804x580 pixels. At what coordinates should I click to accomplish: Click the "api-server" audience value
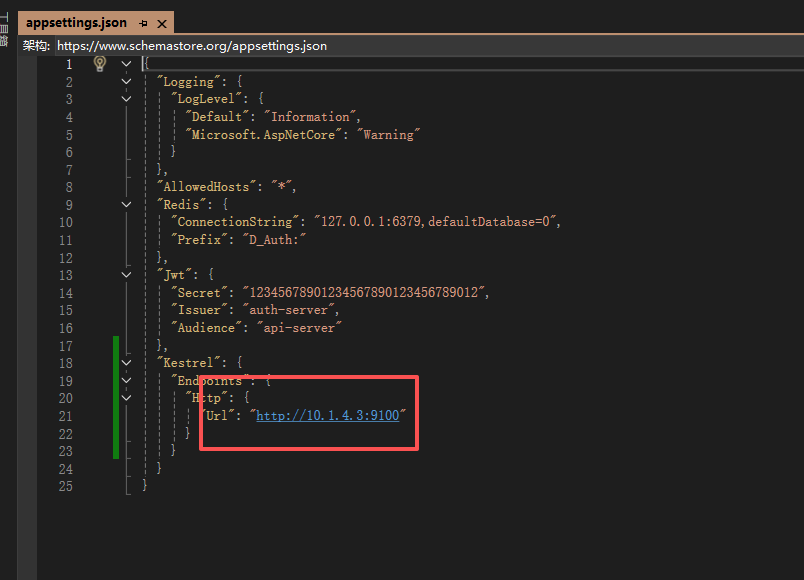299,328
